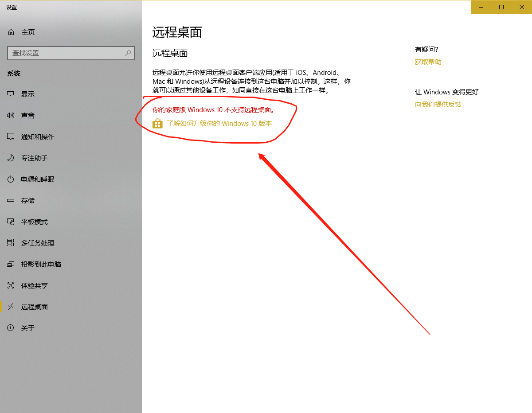Image resolution: width=532 pixels, height=413 pixels.
Task: Go to 声音 settings
Action: [71, 116]
